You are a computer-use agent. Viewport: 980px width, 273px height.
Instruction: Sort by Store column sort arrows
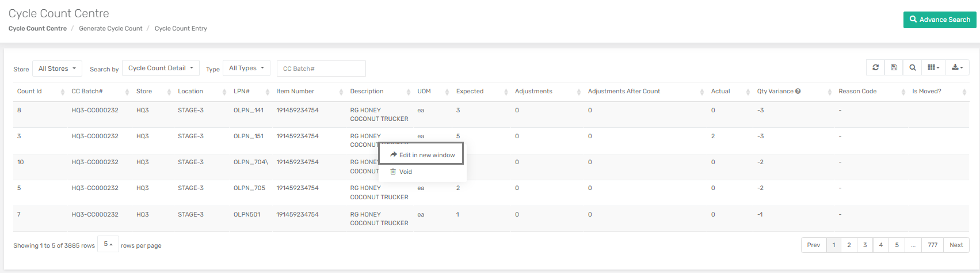[x=169, y=92]
